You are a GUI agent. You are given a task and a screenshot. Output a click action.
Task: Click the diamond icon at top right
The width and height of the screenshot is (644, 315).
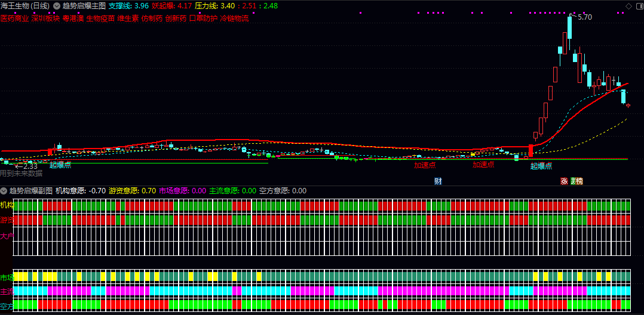point(628,6)
